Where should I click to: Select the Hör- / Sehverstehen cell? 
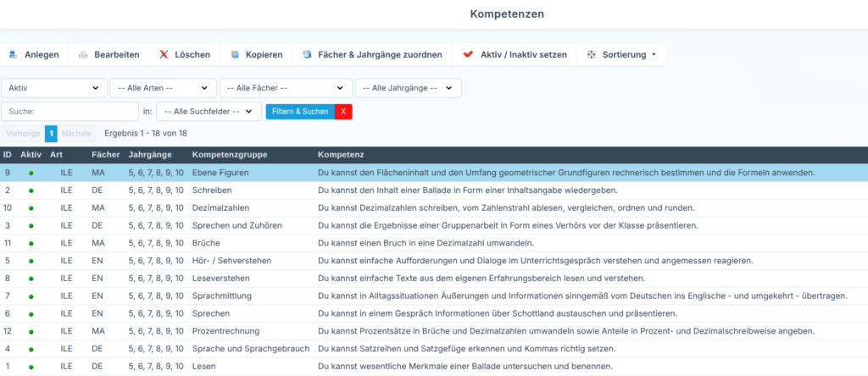pyautogui.click(x=232, y=261)
